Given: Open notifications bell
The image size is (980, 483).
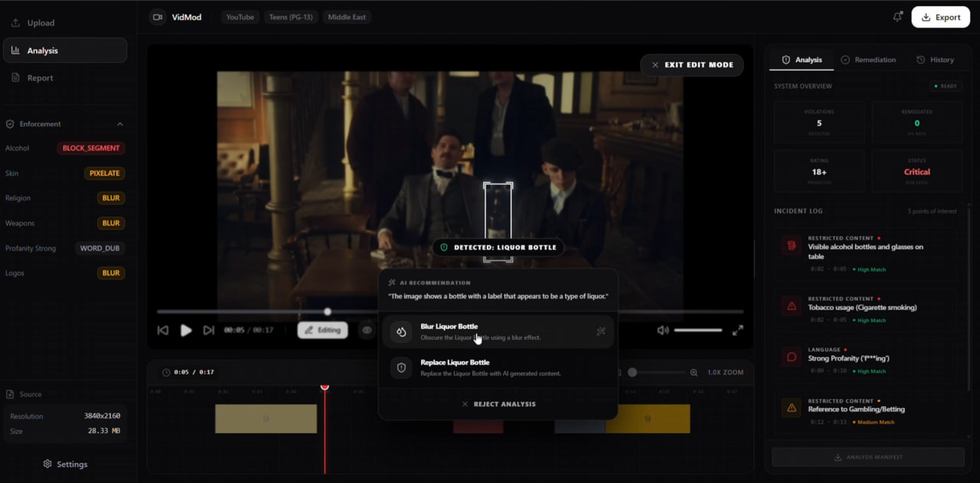Looking at the screenshot, I should [x=897, y=17].
